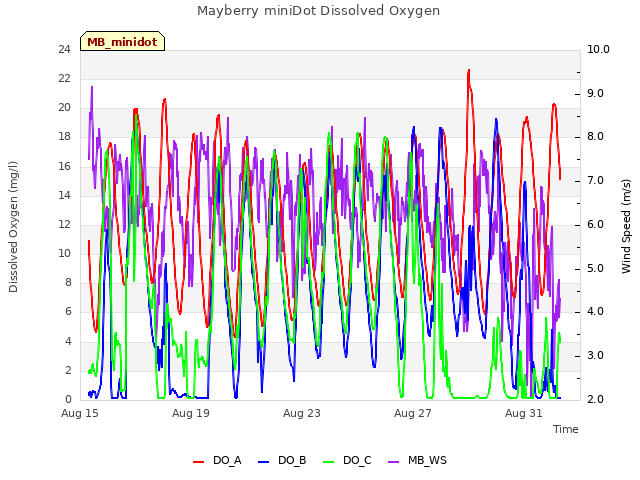Click the green DO_C legend swatch
Viewport: 640px width, 480px height.
pyautogui.click(x=329, y=462)
